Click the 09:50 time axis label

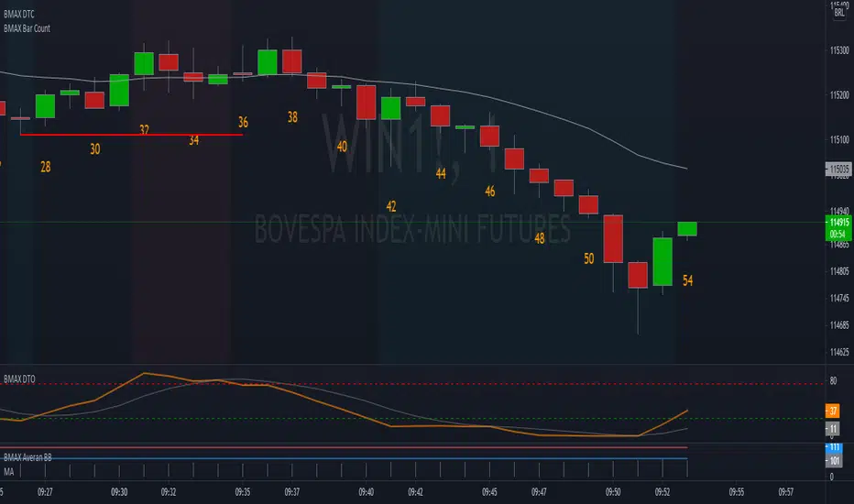(613, 492)
